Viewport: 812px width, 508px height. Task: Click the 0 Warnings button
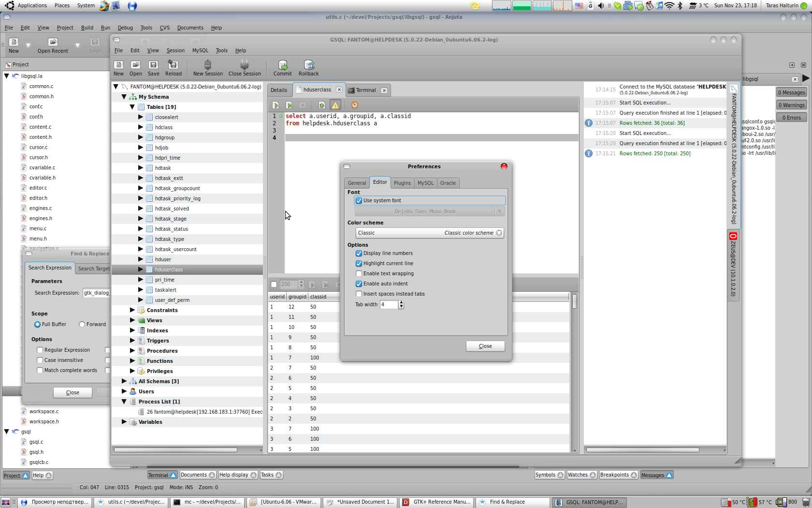coord(792,105)
